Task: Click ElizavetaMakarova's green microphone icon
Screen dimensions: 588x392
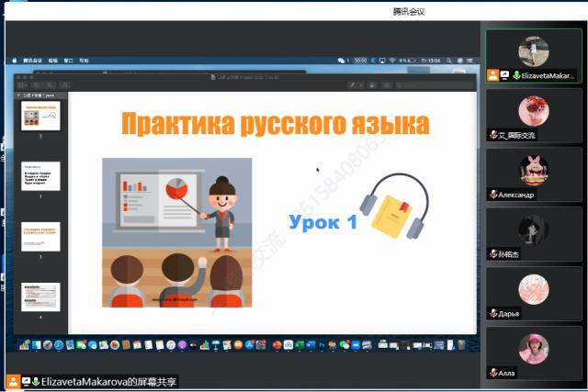Action: pyautogui.click(x=514, y=75)
